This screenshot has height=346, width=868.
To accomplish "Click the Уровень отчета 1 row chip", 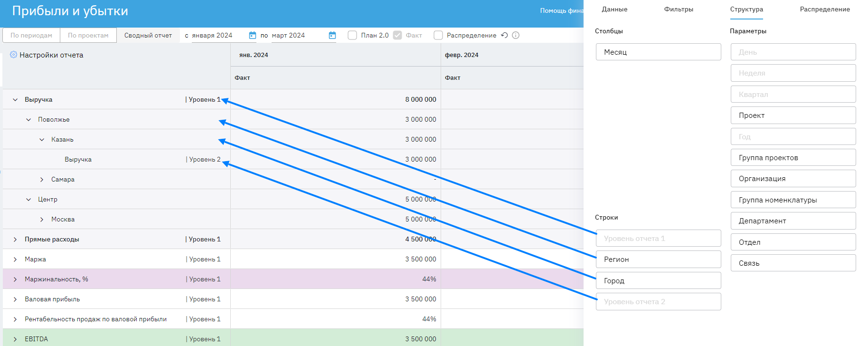I will tap(658, 238).
